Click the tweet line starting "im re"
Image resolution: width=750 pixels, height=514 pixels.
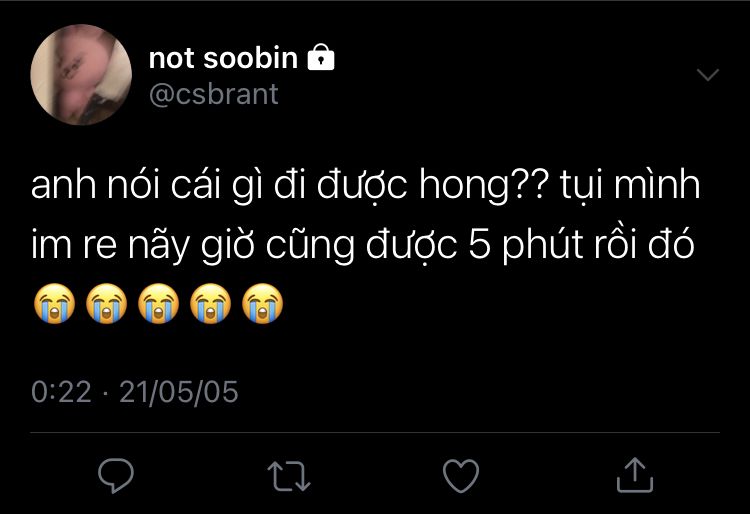point(362,247)
